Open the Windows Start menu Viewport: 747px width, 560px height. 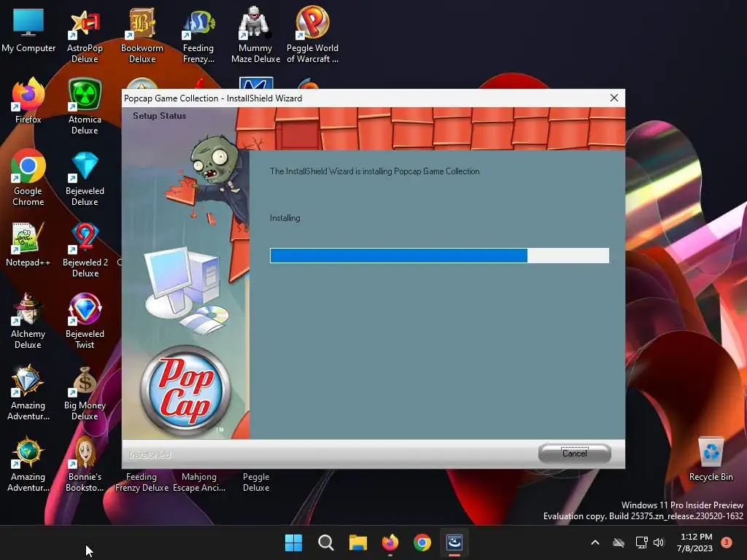tap(293, 542)
